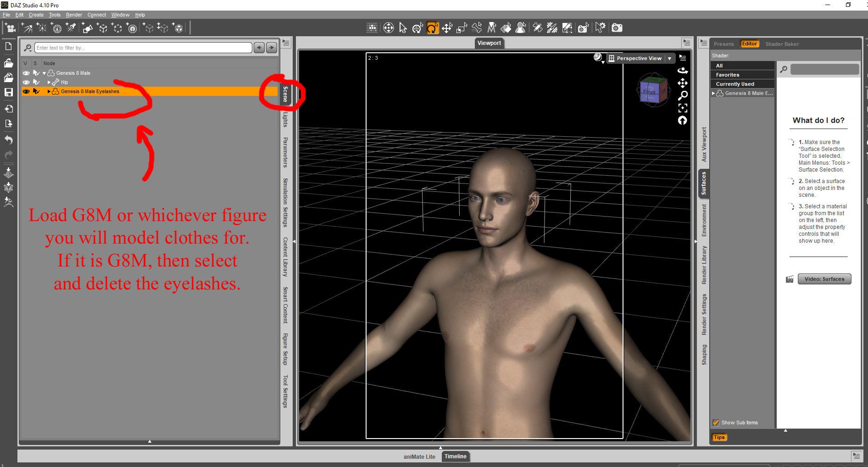This screenshot has height=467, width=868.
Task: Save the scene with the floppy disk icon
Action: [x=8, y=92]
